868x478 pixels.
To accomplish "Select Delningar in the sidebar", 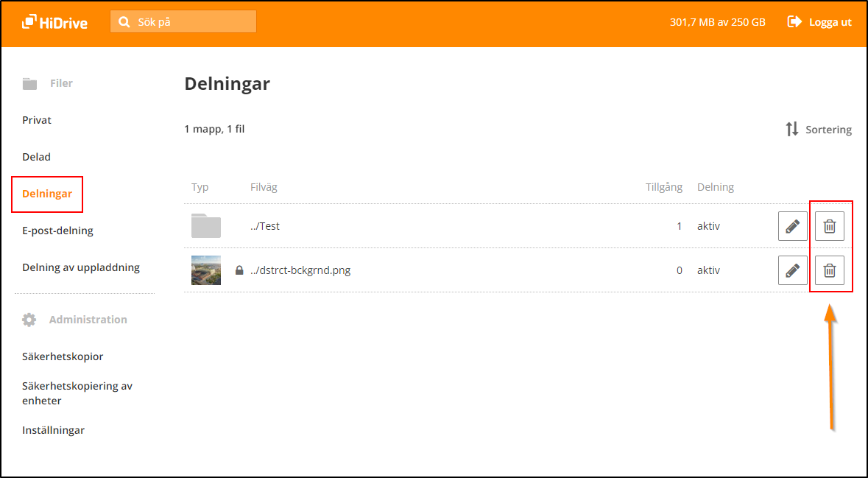I will coord(47,194).
